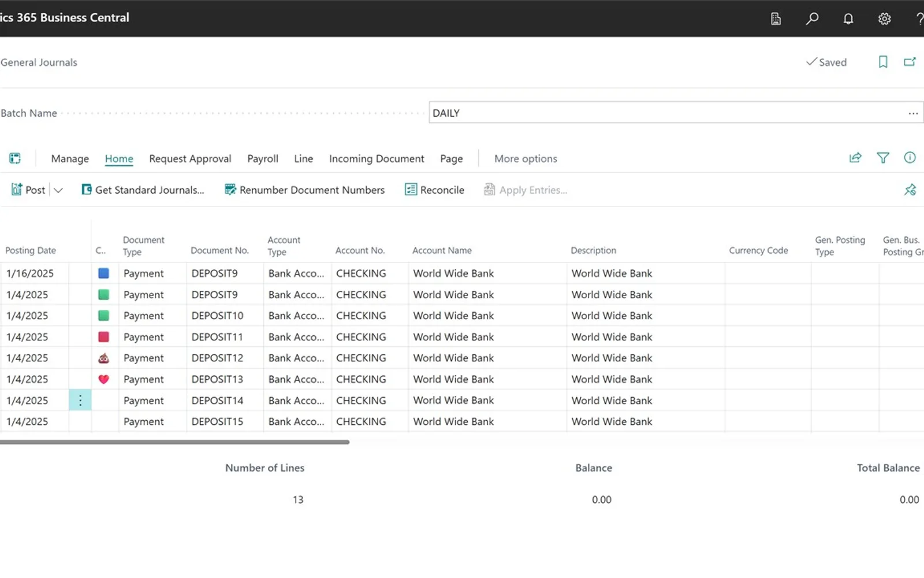Click the General Journals breadcrumb text

[39, 62]
